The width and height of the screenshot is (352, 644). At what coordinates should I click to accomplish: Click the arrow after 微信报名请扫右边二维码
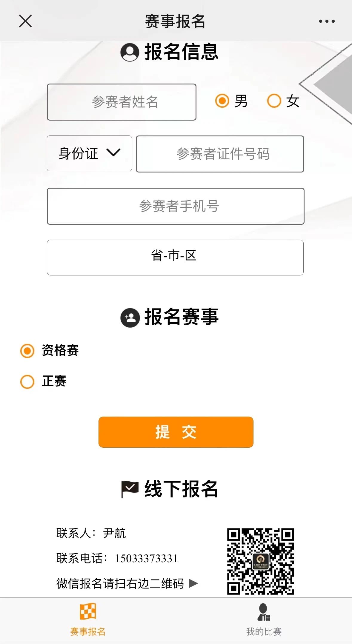coord(193,583)
